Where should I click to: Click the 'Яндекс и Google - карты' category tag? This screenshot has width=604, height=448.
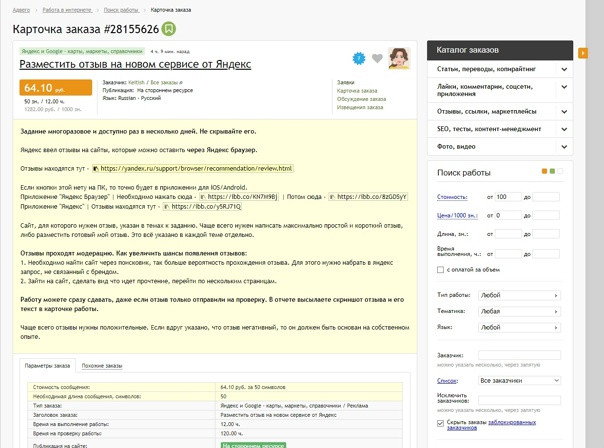pos(82,51)
